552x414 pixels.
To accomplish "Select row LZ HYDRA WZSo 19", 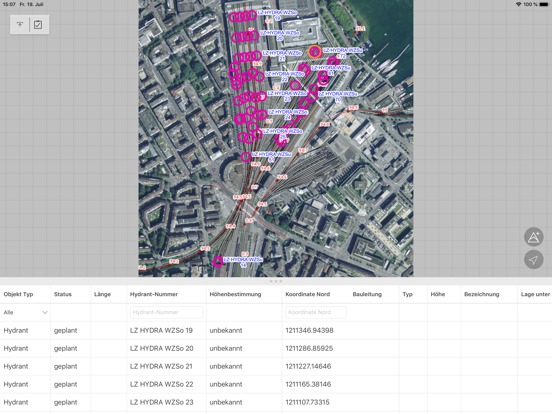I will [276, 331].
